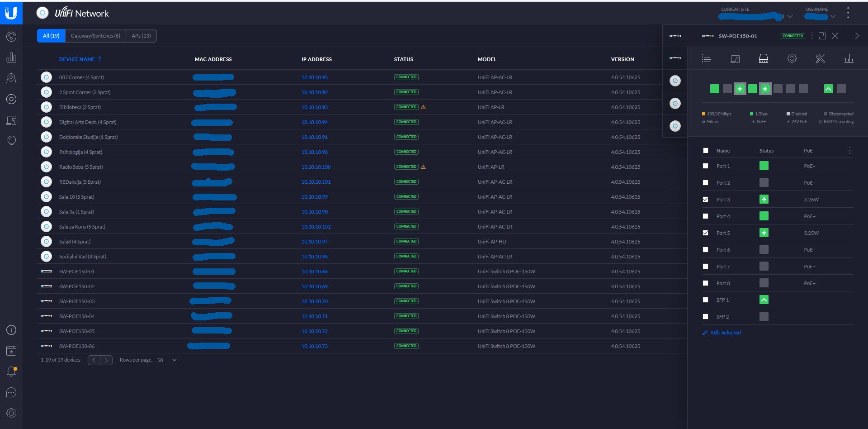Click the first port square in port diagram
This screenshot has width=868, height=429.
[715, 89]
